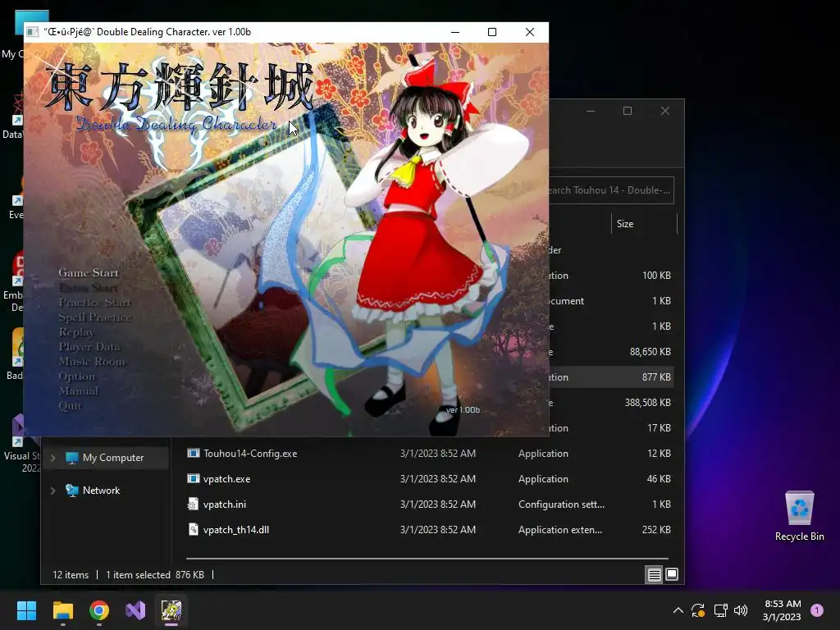This screenshot has width=840, height=630.
Task: Click Touhou14-Config.exe file icon
Action: point(194,453)
